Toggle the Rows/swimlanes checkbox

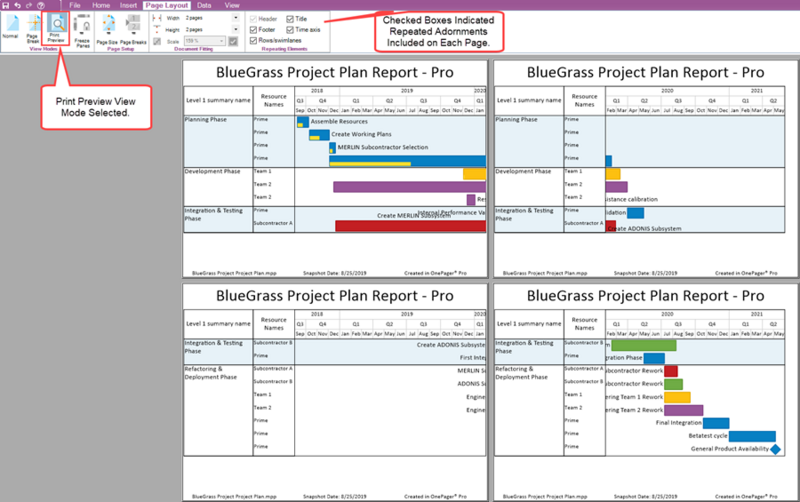[254, 40]
